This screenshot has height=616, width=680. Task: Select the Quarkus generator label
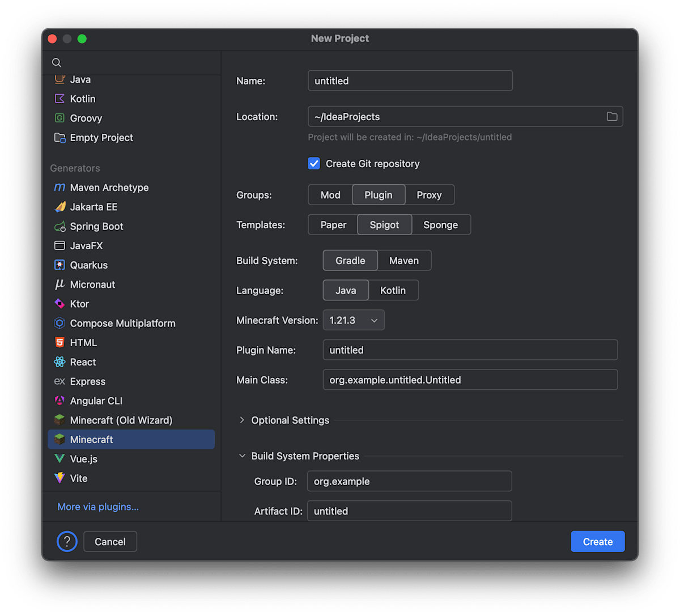[x=89, y=265]
